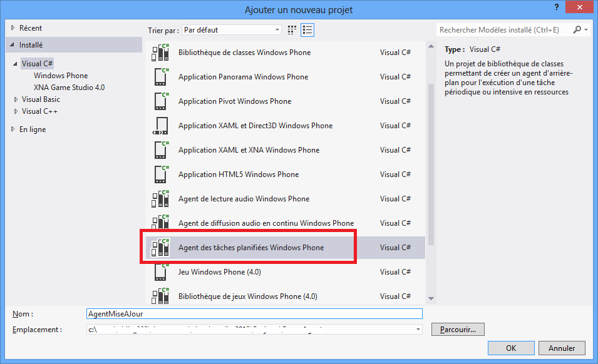The image size is (598, 364).
Task: Open the Emplacement path dropdown arrow
Action: pos(418,330)
